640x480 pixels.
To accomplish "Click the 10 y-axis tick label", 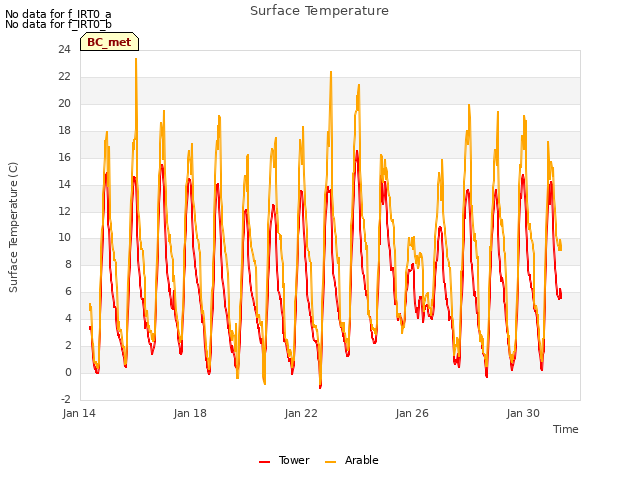I will (64, 238).
